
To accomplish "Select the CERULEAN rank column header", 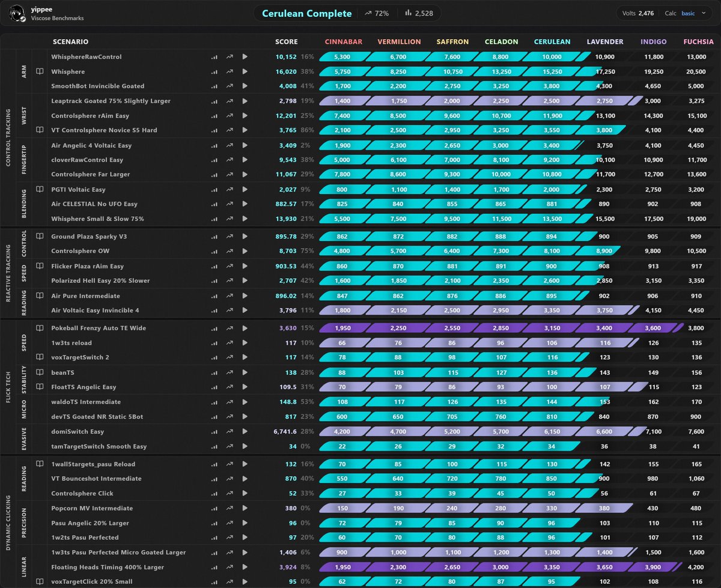I will [x=552, y=42].
